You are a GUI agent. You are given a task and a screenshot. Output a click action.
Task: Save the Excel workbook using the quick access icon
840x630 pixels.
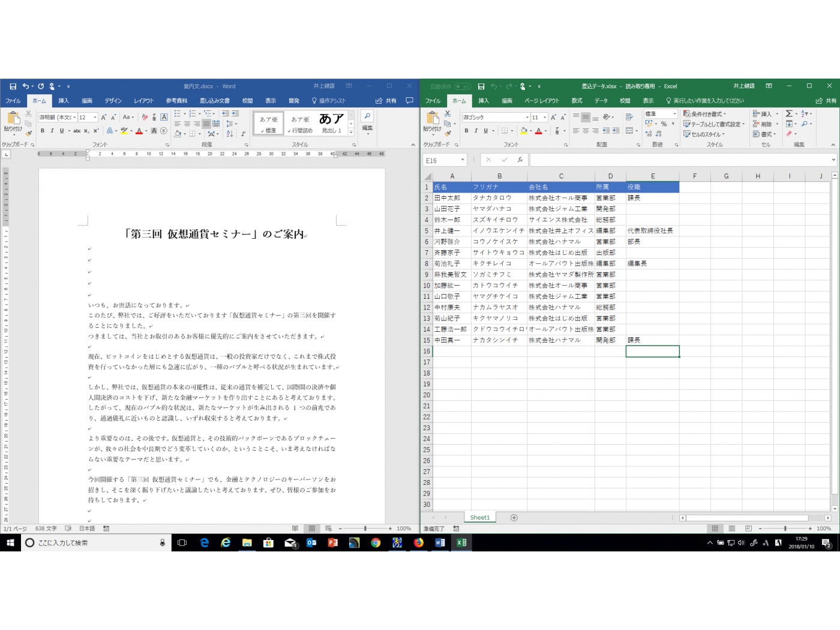tap(481, 86)
